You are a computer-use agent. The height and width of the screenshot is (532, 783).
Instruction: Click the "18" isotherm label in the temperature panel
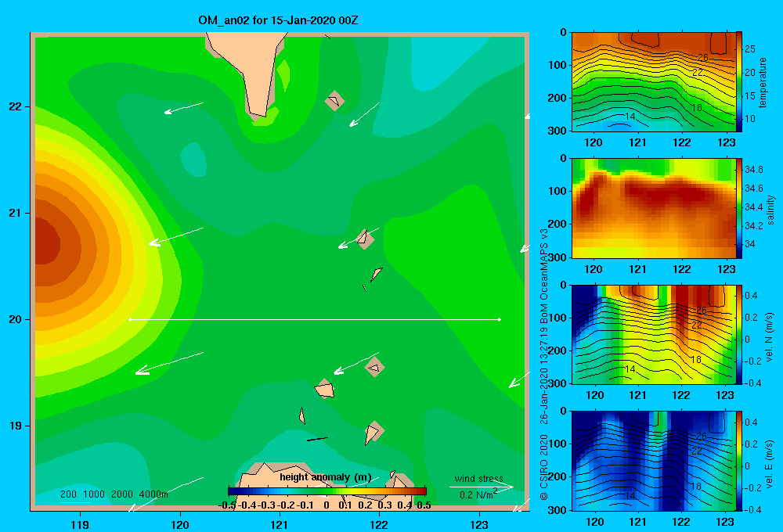[x=697, y=107]
